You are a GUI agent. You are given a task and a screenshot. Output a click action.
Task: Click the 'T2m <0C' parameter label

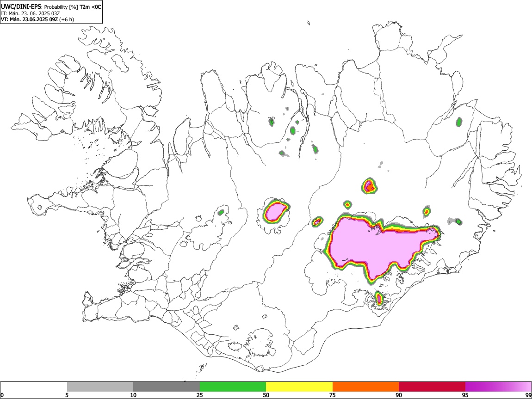90,7
